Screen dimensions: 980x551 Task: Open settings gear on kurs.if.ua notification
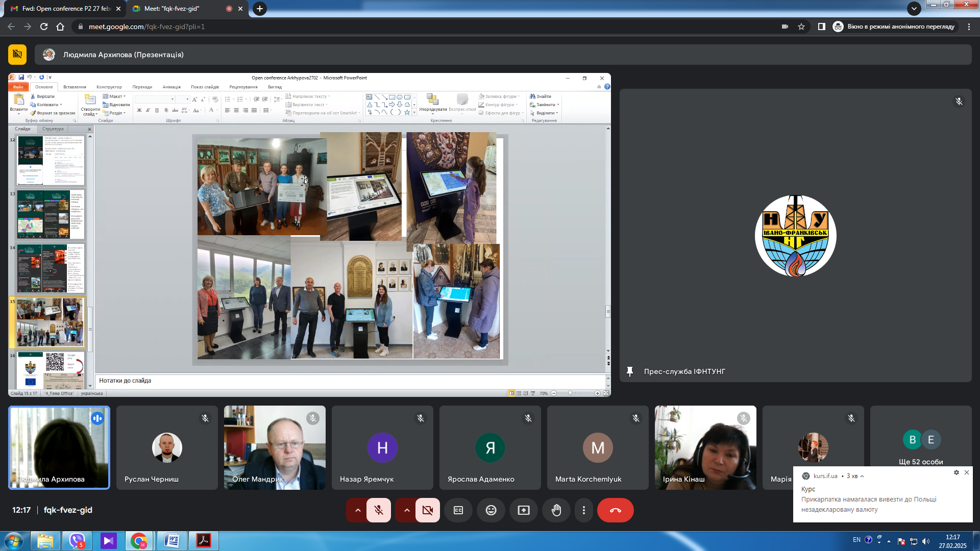956,472
